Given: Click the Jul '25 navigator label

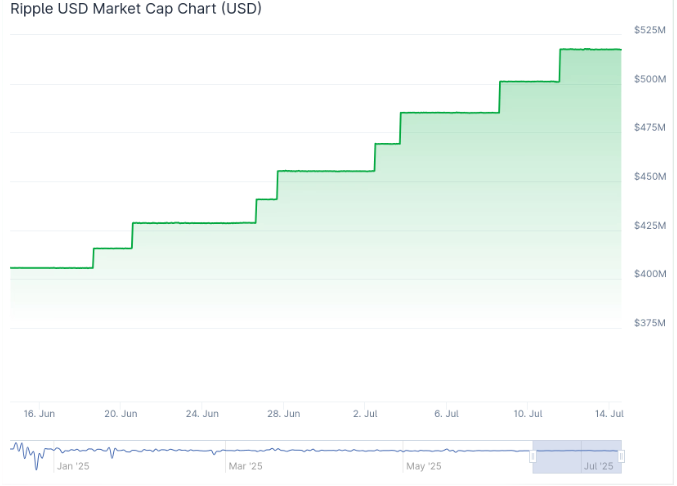Looking at the screenshot, I should click(x=598, y=466).
